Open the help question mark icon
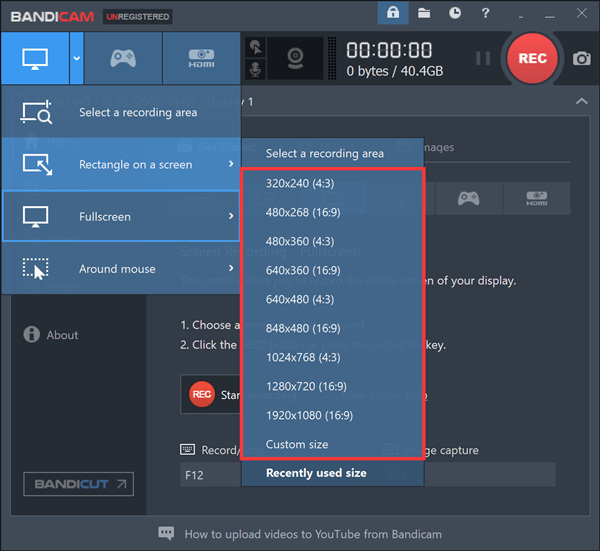Screen dimensions: 600x551 click(x=485, y=13)
